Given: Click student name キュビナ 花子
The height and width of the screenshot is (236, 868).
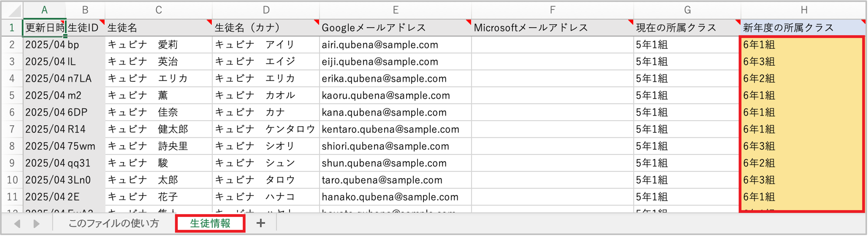Looking at the screenshot, I should click(158, 197).
